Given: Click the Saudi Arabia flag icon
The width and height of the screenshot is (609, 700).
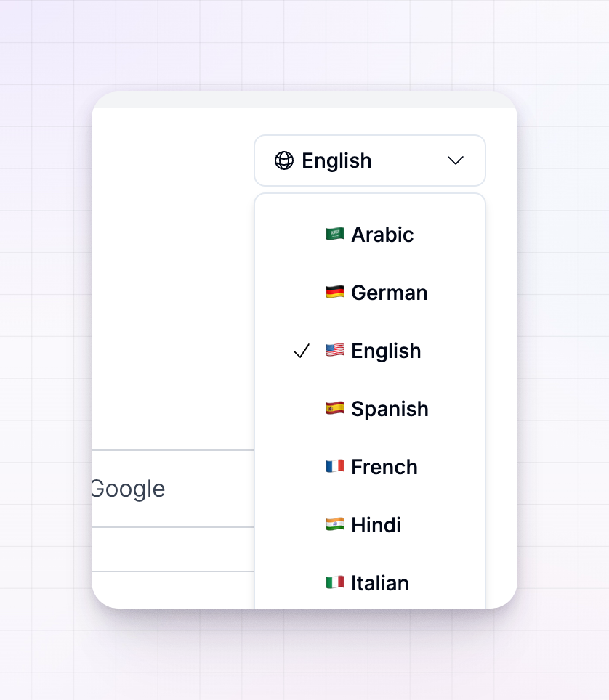Looking at the screenshot, I should click(x=335, y=235).
